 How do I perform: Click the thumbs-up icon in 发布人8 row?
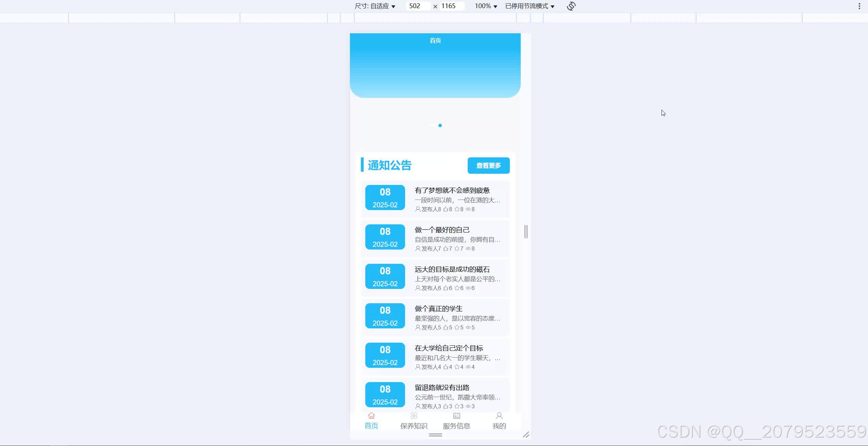click(x=446, y=209)
